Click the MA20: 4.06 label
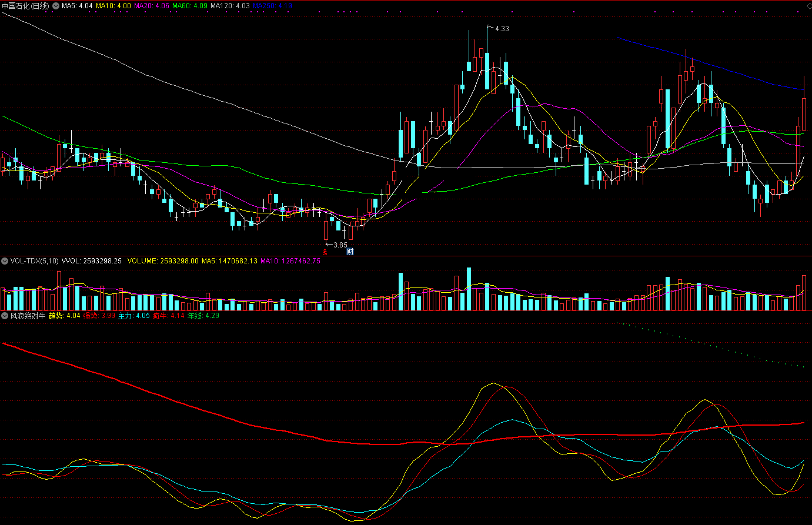This screenshot has height=525, width=812. coord(152,5)
